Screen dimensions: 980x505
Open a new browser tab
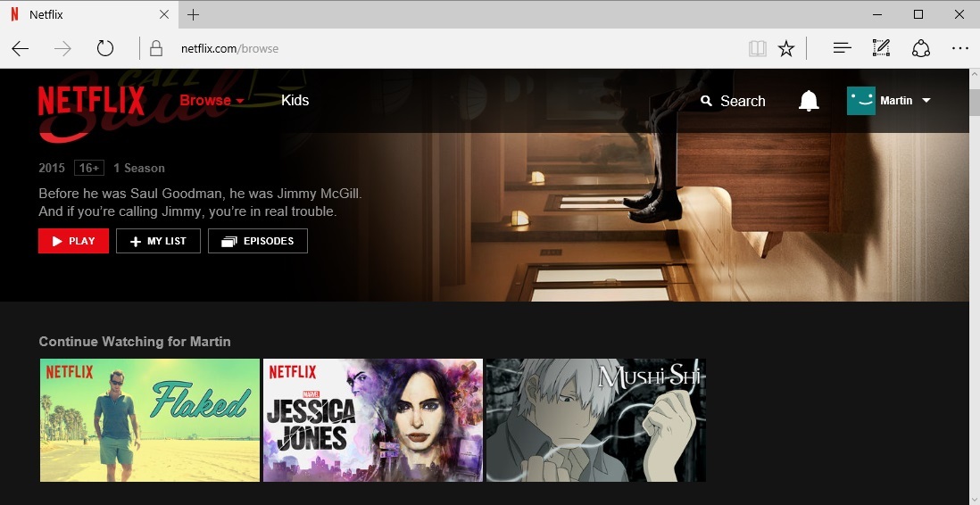[x=194, y=14]
